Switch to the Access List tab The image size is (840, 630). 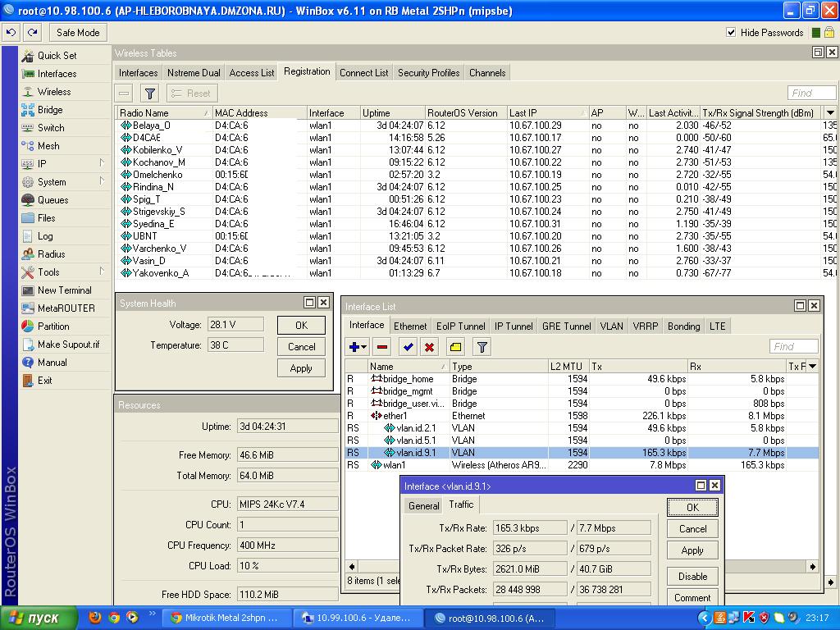[252, 73]
